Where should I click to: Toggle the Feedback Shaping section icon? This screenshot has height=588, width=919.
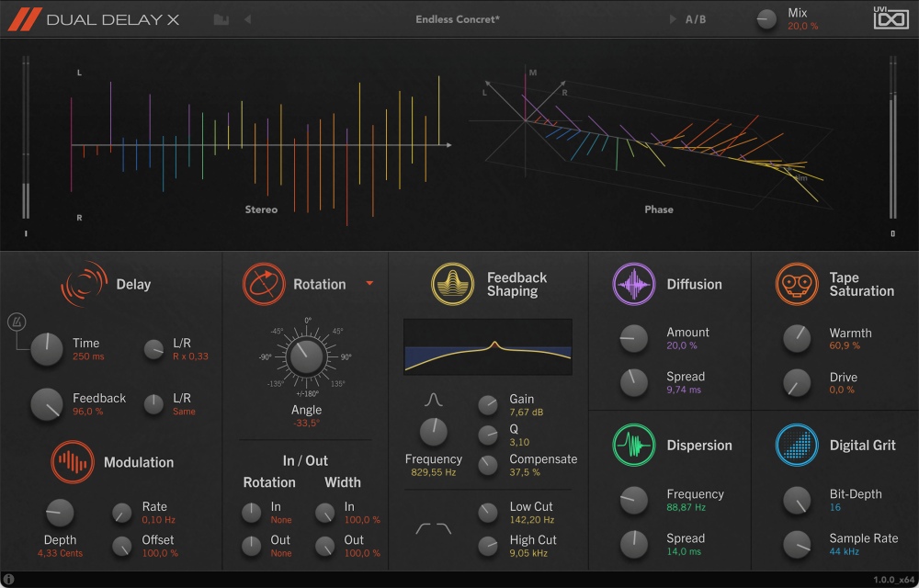coord(452,284)
